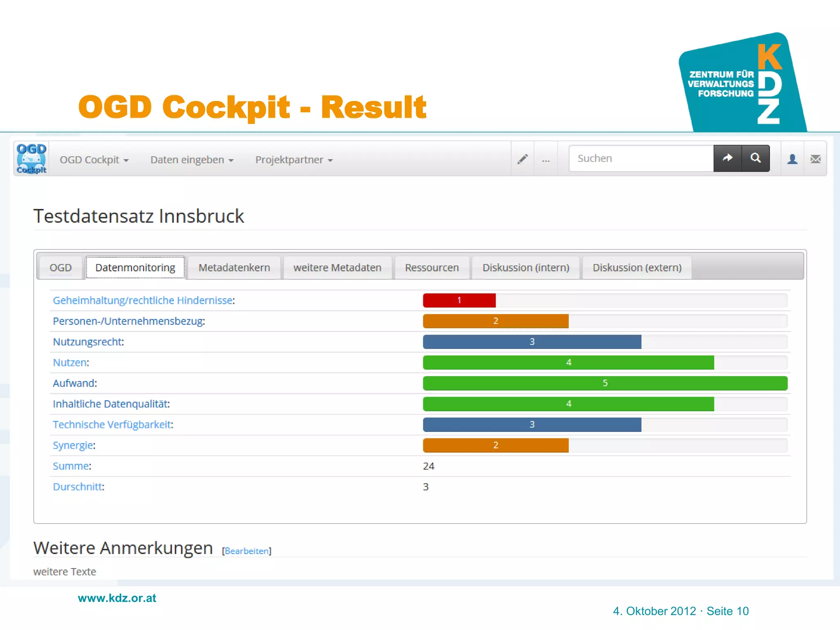Screen dimensions: 840x630
Task: Click the orange Personen-/Unternehmensbezug bar
Action: click(496, 321)
